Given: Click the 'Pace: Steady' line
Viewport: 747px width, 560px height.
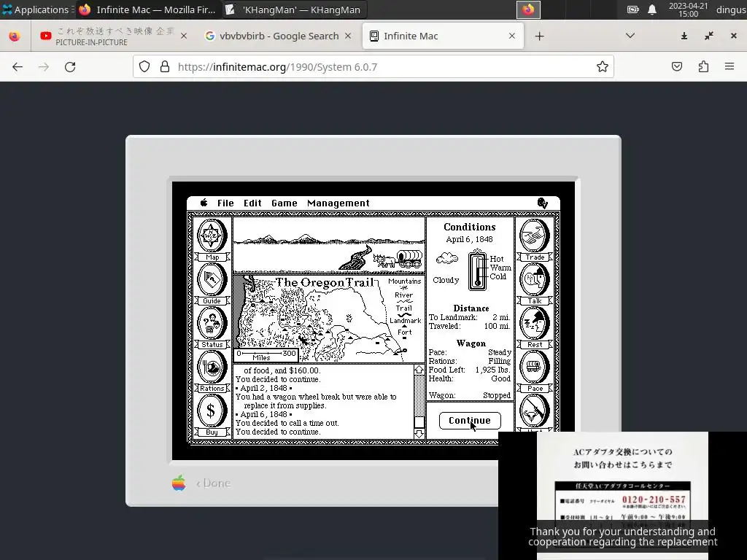Looking at the screenshot, I should coord(470,352).
